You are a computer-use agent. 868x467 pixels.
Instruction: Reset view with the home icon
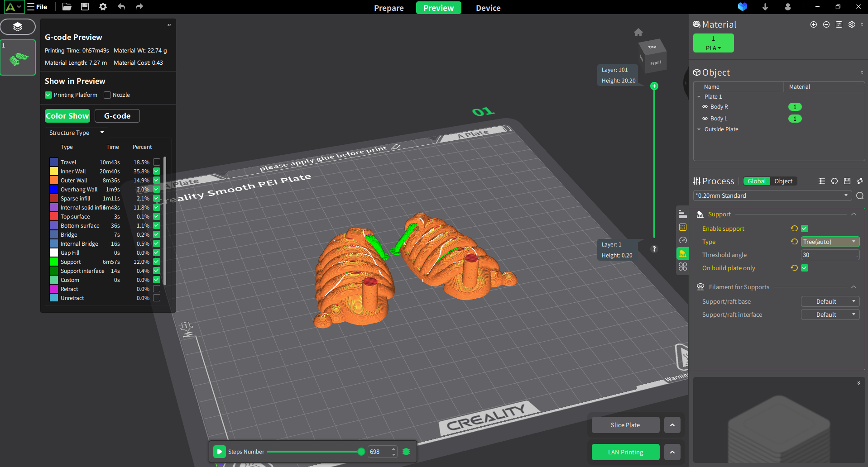638,32
